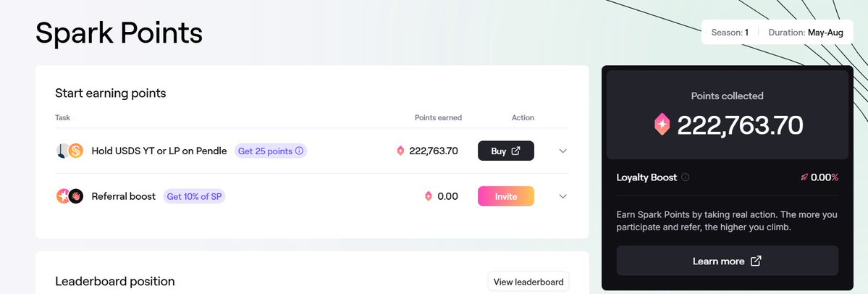Click the Season 1 label

(x=730, y=33)
